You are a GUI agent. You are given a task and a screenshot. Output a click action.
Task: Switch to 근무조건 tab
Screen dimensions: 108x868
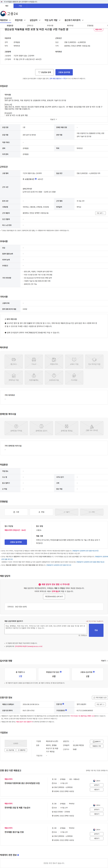click(x=30, y=26)
